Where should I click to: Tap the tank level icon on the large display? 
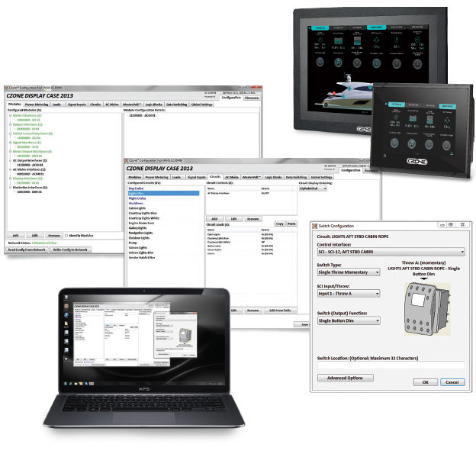click(x=357, y=40)
